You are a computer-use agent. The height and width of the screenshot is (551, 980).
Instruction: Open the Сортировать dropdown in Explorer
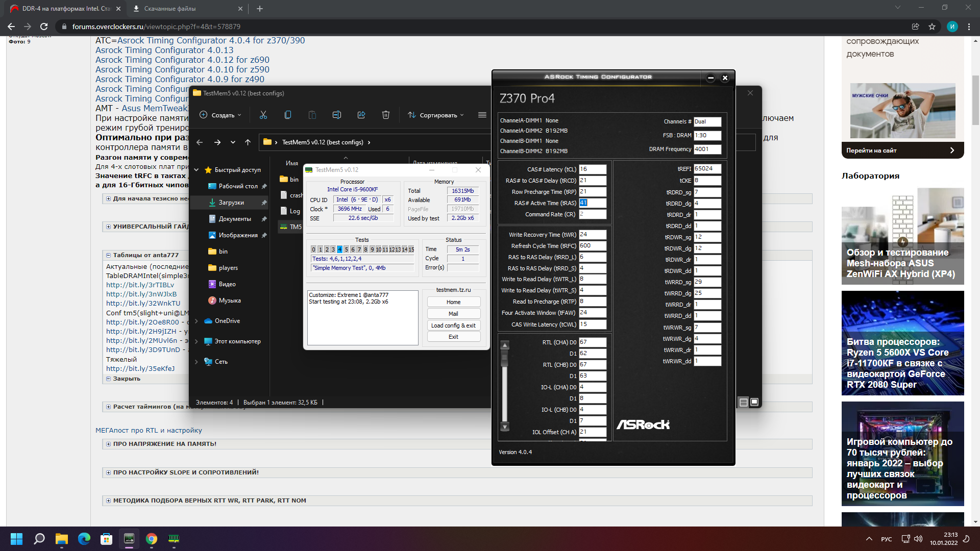click(436, 115)
